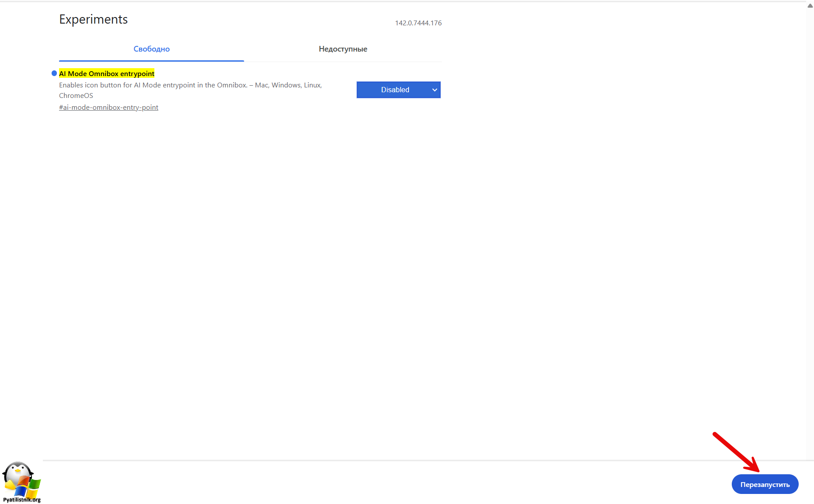Open the Недоступные tab
The image size is (814, 504).
(342, 49)
